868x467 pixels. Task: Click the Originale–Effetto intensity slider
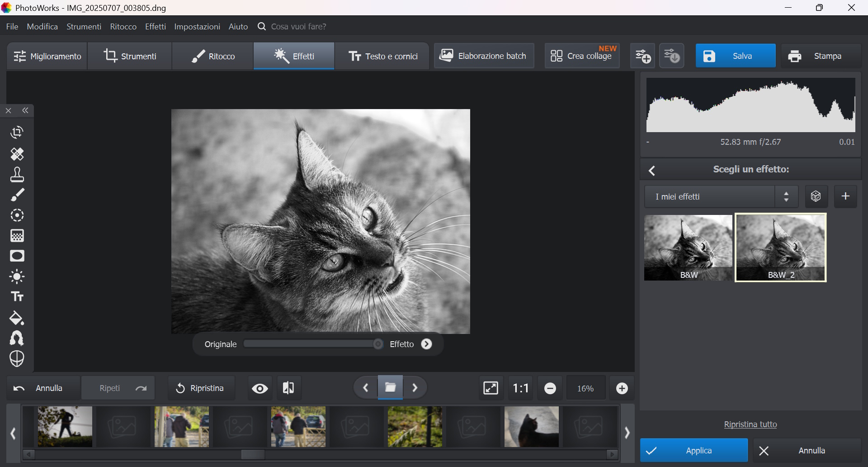pos(313,344)
